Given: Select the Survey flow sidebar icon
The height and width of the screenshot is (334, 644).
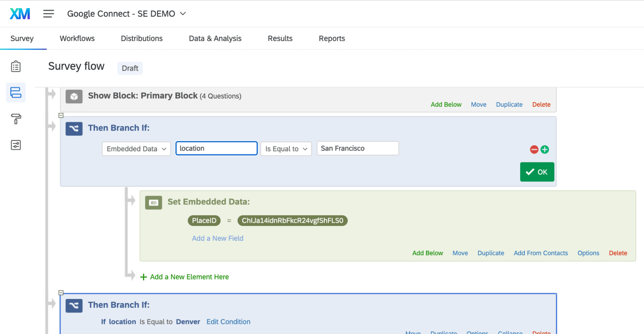Looking at the screenshot, I should (x=16, y=93).
